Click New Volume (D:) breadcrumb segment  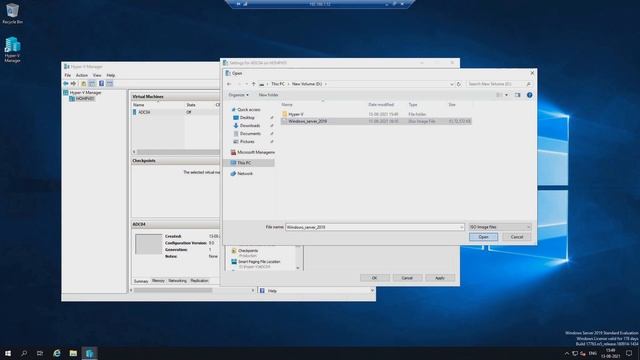307,84
